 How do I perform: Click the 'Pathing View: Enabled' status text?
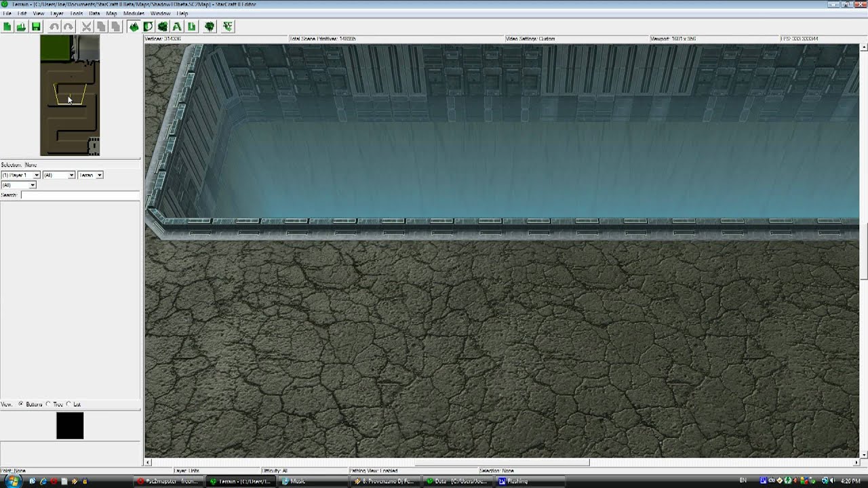pos(374,470)
